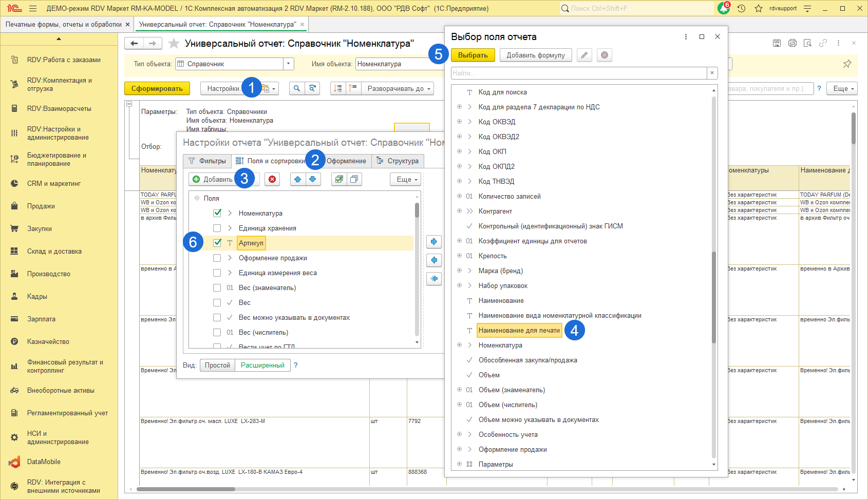Open the history clock icon
This screenshot has width=868, height=500.
(x=741, y=8)
